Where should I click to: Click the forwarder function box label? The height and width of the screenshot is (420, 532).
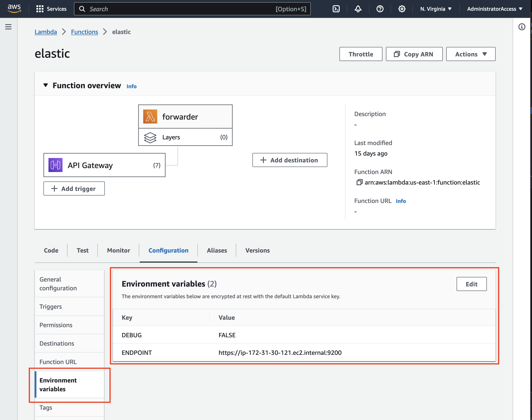click(180, 117)
